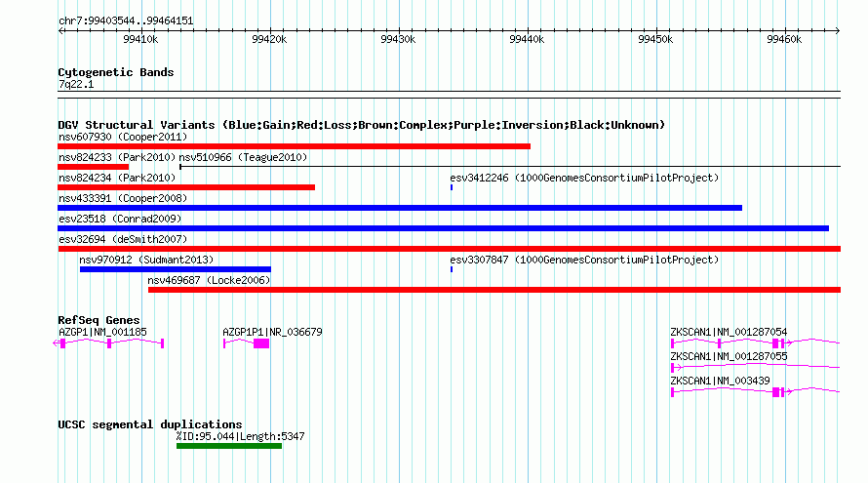Image resolution: width=868 pixels, height=483 pixels.
Task: Open the DGV Structural Variants track title
Action: coord(362,125)
